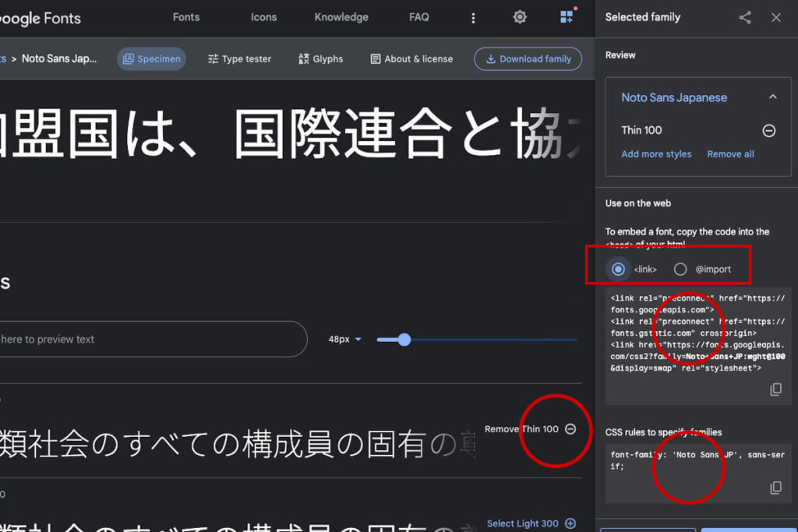
Task: Click the Download family button
Action: click(x=528, y=59)
